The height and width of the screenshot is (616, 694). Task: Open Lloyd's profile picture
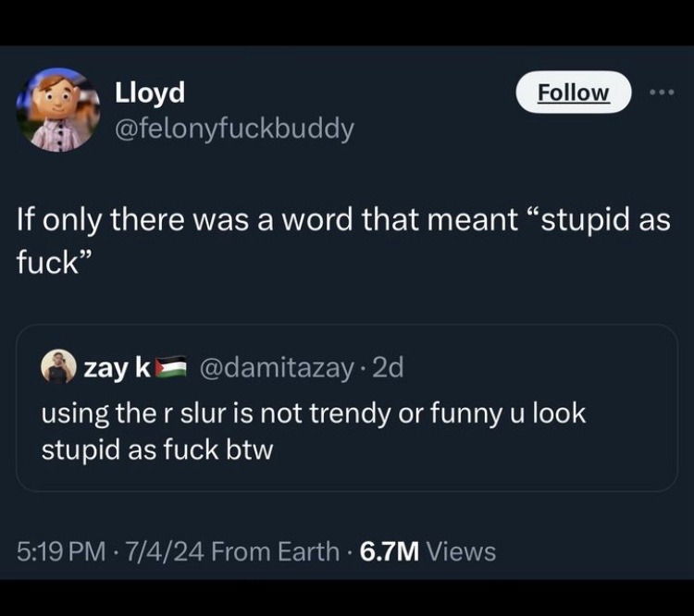click(x=57, y=110)
